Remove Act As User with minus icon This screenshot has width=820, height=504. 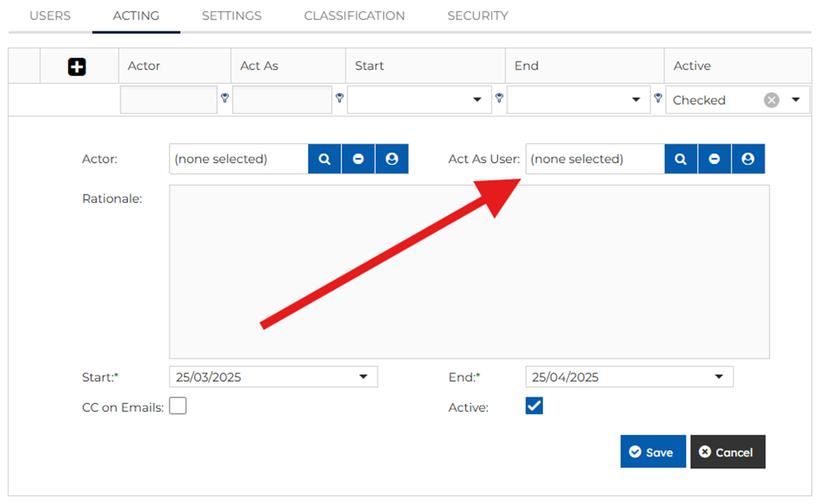(x=715, y=159)
